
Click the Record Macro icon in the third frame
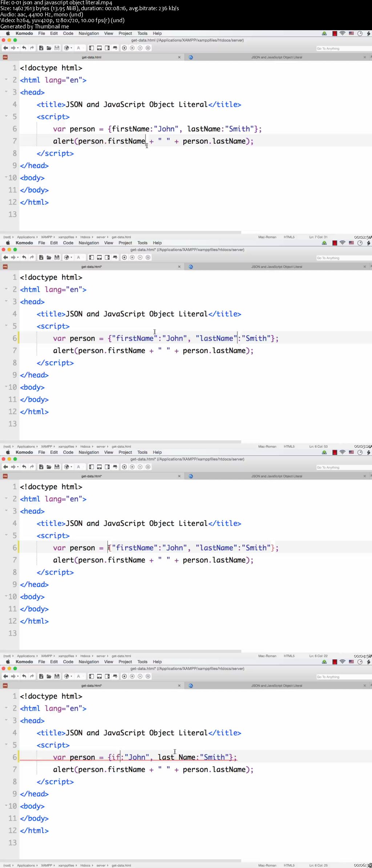pyautogui.click(x=124, y=467)
